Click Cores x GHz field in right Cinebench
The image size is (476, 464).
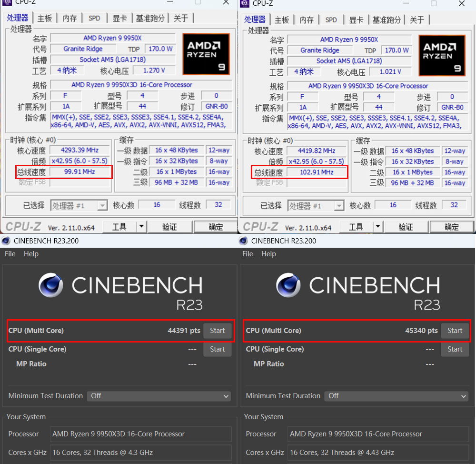pos(378,453)
